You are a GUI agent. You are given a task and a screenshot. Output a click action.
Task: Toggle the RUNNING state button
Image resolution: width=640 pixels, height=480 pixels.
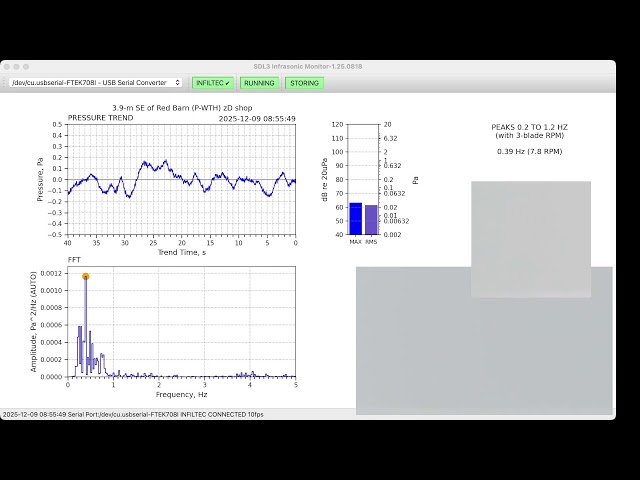point(259,83)
